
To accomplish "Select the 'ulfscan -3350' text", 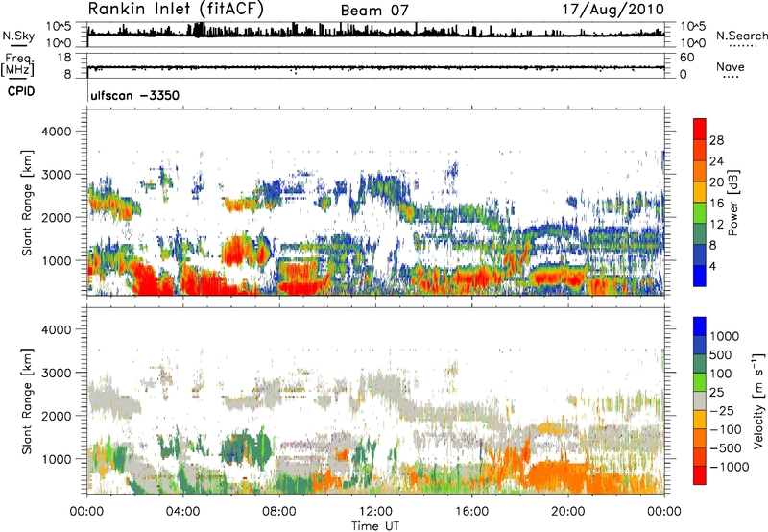I will tap(135, 95).
